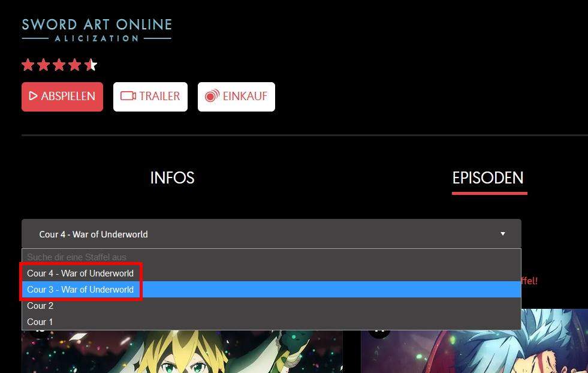Image resolution: width=588 pixels, height=373 pixels.
Task: Open the Trailer button
Action: (x=150, y=97)
